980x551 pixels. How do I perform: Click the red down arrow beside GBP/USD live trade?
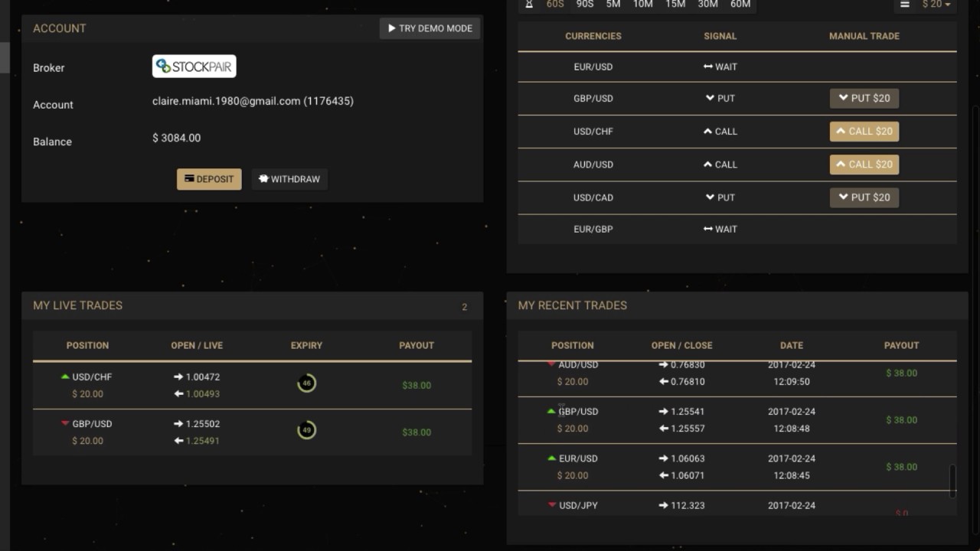(x=65, y=423)
